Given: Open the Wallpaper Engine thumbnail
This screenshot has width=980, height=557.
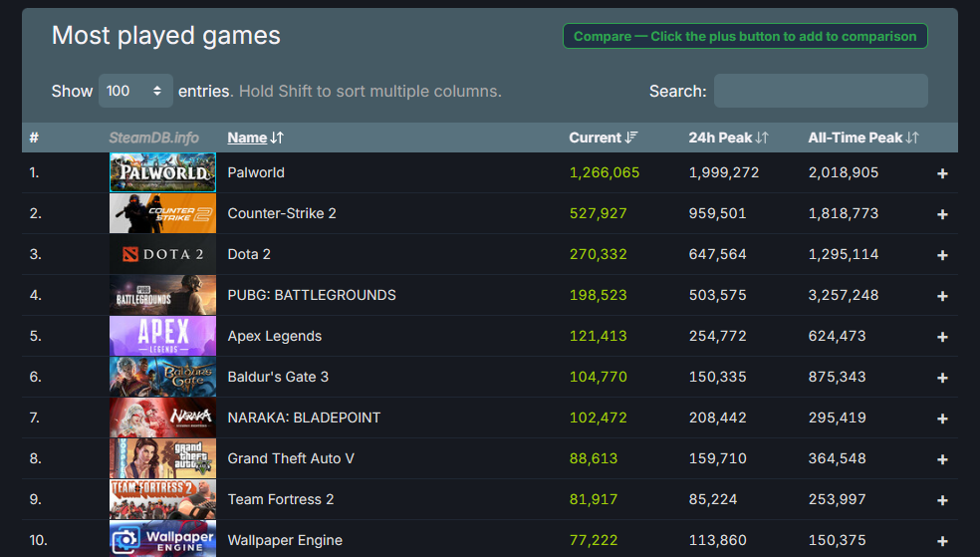Looking at the screenshot, I should click(162, 539).
